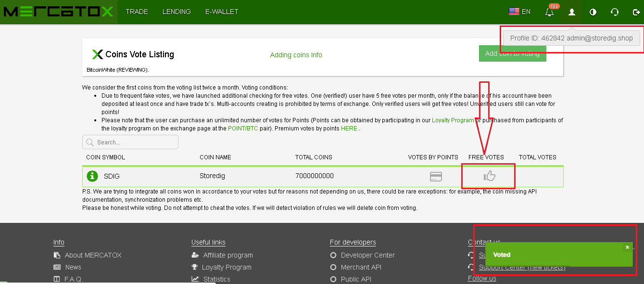Screen dimensions: 644x284
Task: Open the notifications bell
Action: click(x=550, y=12)
